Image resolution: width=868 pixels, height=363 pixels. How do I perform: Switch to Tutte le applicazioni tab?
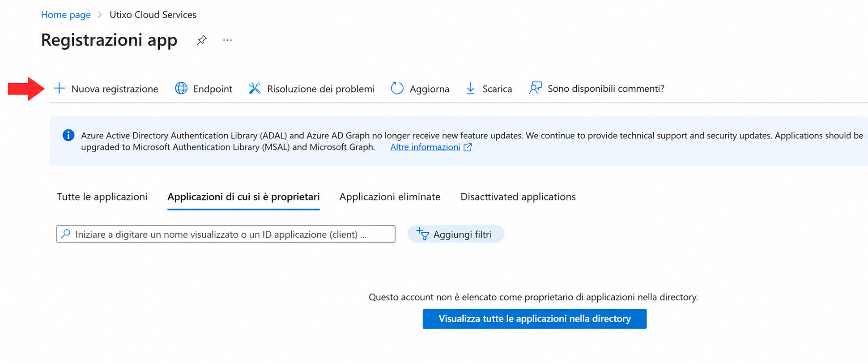[102, 197]
